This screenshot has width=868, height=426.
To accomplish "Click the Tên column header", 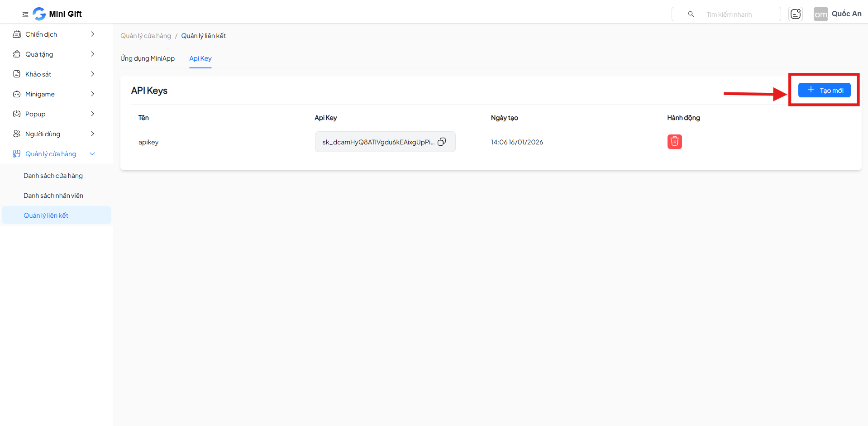I will (143, 118).
